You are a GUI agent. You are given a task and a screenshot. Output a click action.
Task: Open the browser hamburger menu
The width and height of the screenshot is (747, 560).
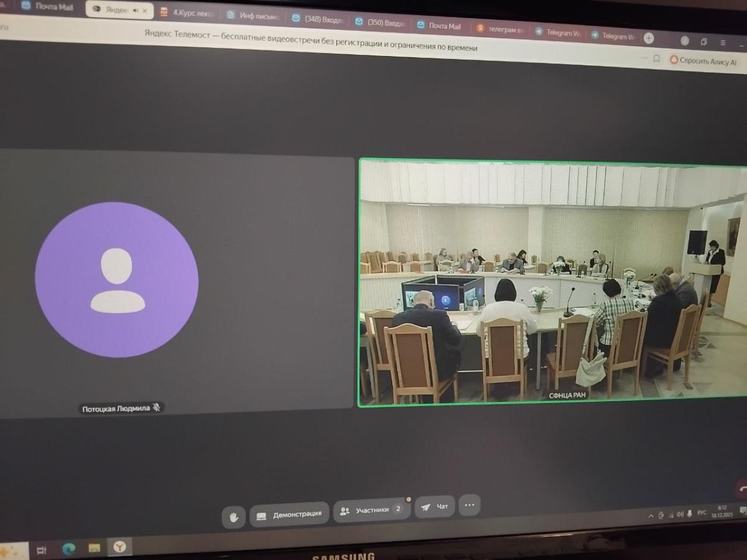pos(723,42)
